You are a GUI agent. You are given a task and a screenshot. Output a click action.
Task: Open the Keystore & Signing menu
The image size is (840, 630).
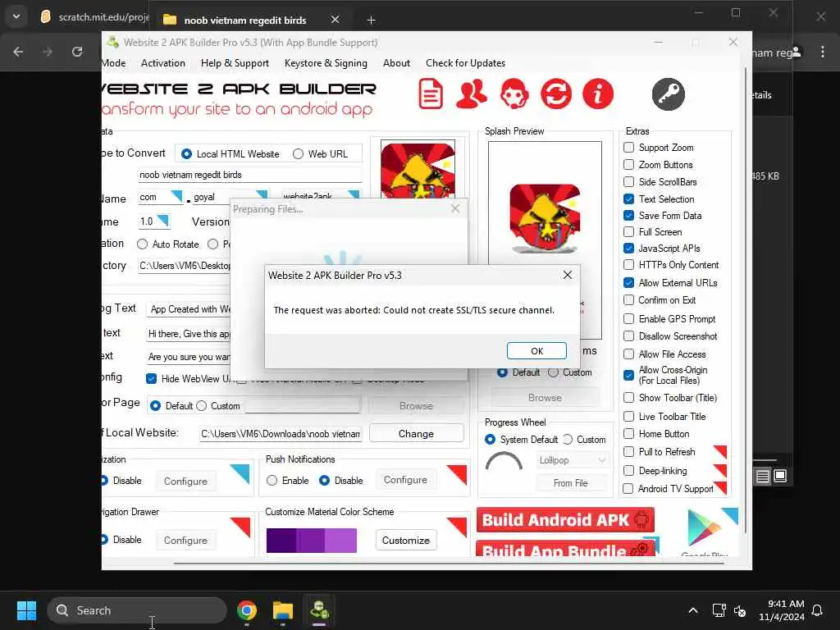326,62
